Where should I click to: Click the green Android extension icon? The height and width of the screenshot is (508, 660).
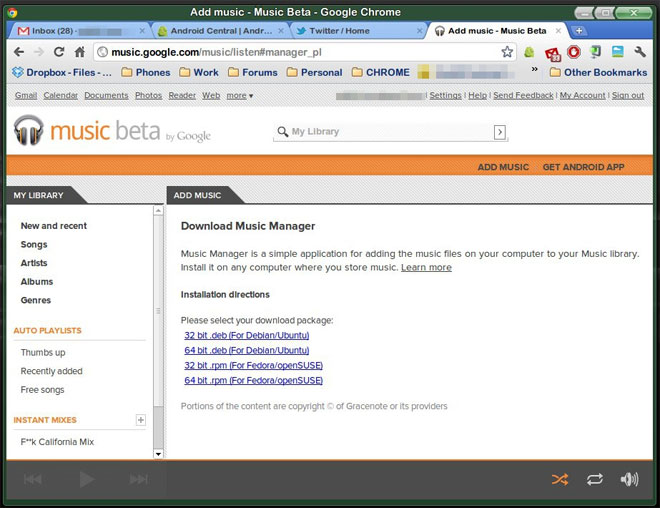(529, 52)
